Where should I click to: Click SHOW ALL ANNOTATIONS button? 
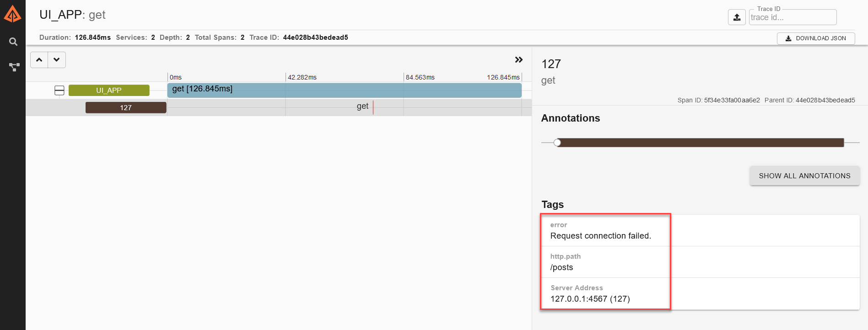pos(804,176)
